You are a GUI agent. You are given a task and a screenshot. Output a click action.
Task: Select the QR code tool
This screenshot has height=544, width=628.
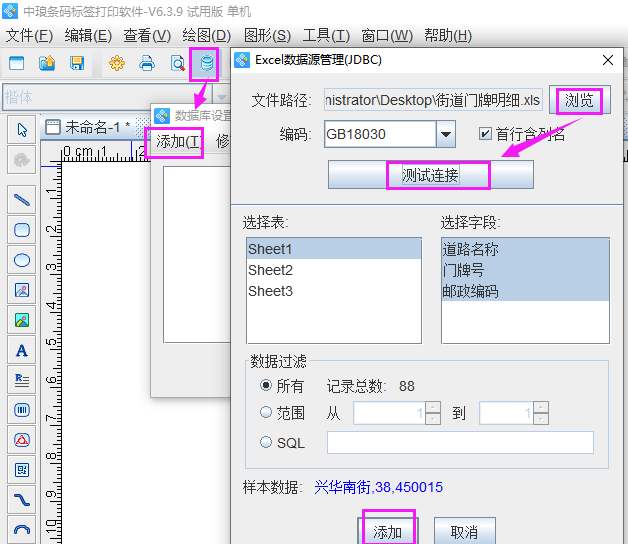[22, 470]
